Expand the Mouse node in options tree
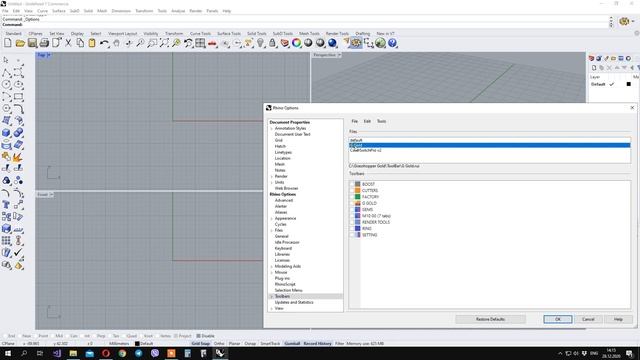 [x=272, y=272]
